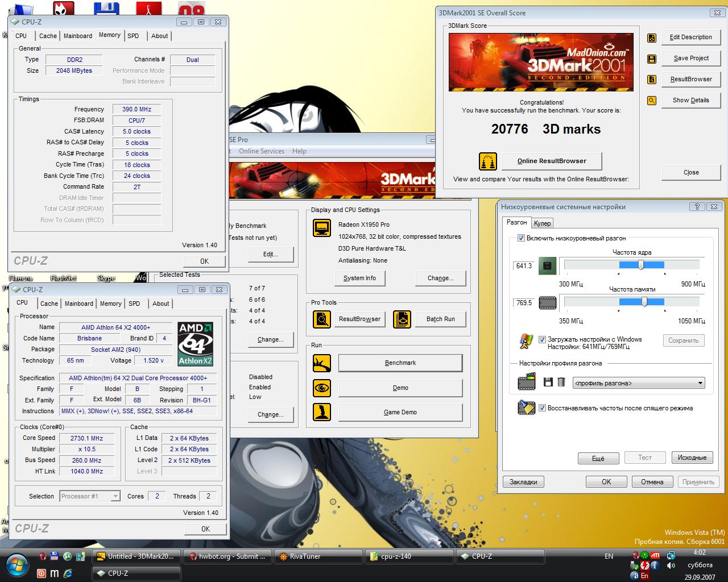Click the System Info button
The height and width of the screenshot is (582, 728).
click(x=359, y=278)
